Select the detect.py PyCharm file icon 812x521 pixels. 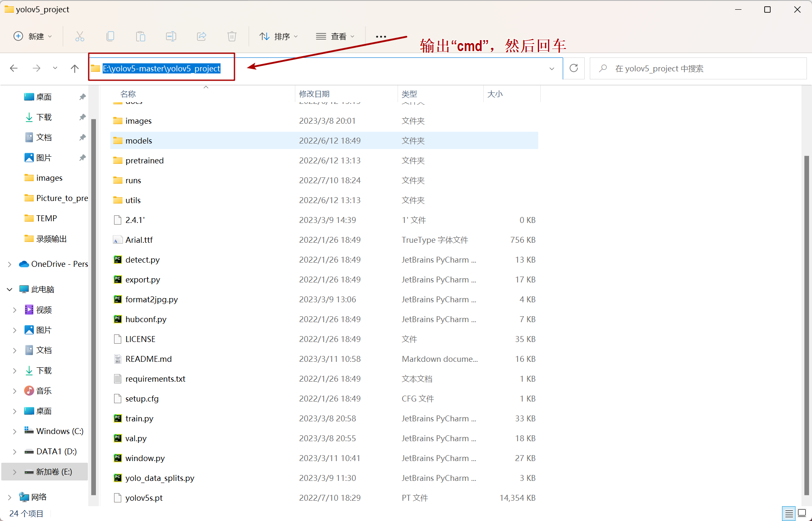(x=118, y=260)
